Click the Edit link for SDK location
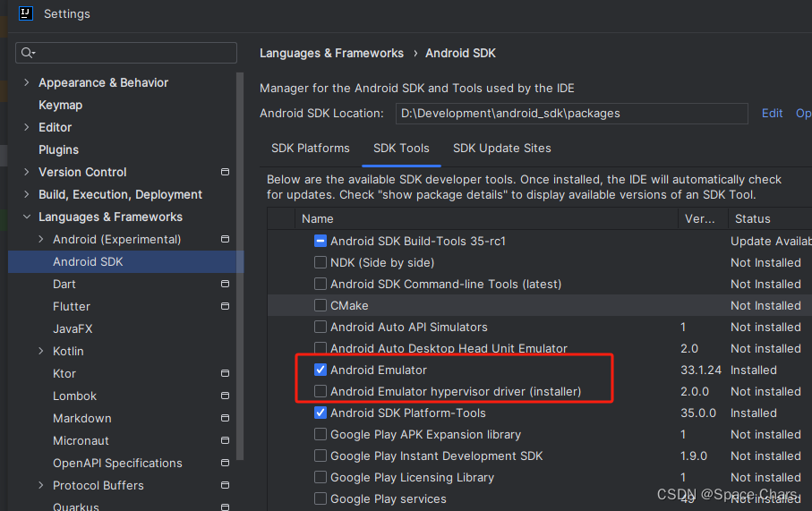 772,114
